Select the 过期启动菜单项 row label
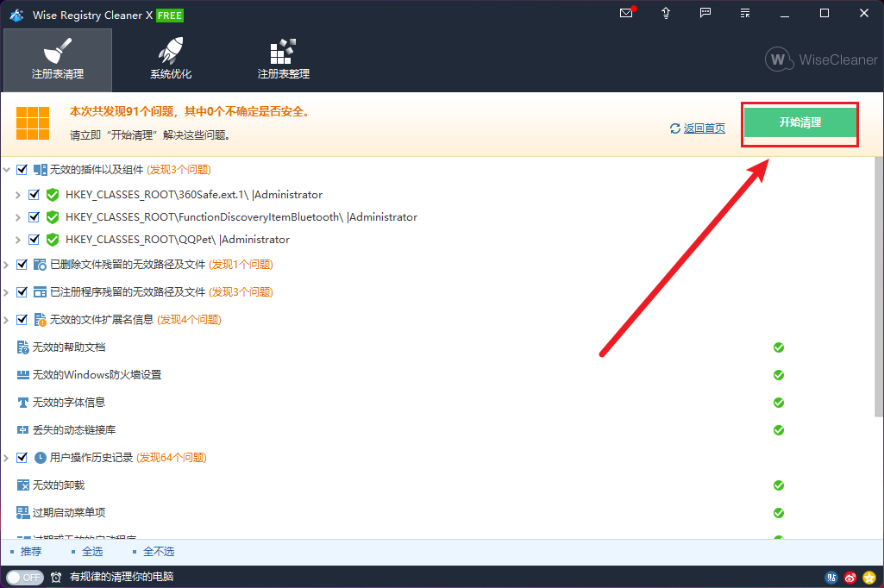 click(69, 512)
